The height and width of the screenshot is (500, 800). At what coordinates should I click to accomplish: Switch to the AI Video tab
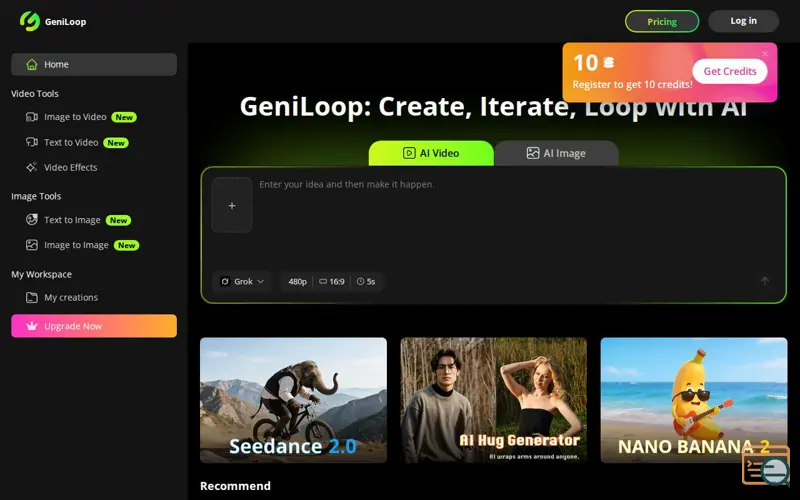point(431,153)
